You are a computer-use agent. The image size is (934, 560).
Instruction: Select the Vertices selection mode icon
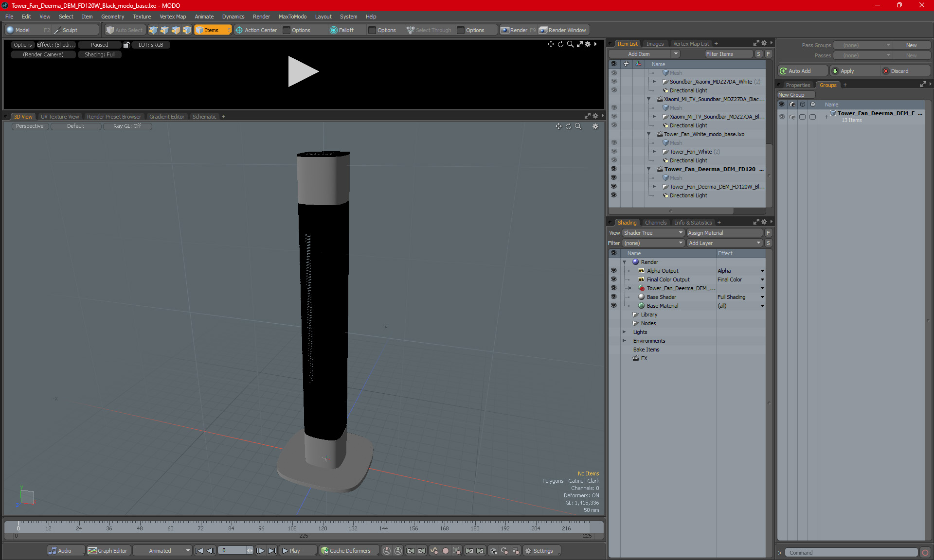153,30
